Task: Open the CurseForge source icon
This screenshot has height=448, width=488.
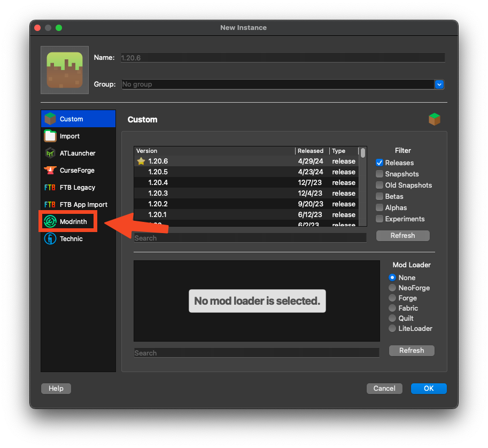Action: 50,171
